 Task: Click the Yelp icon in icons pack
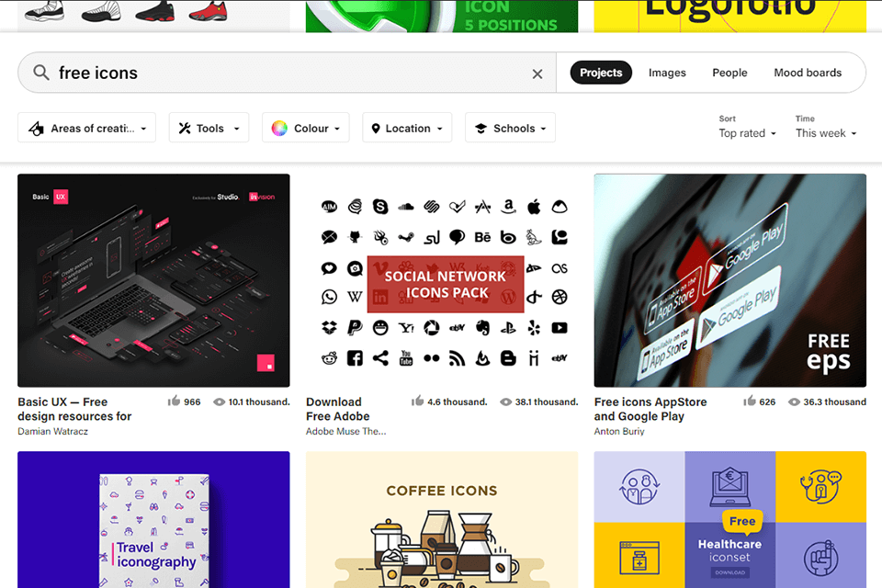(x=534, y=327)
